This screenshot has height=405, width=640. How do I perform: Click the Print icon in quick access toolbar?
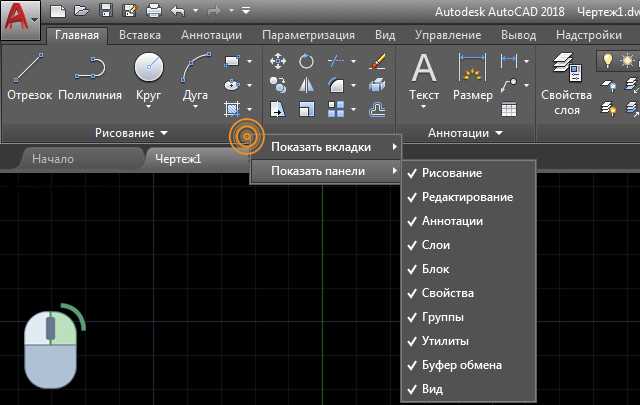(154, 12)
